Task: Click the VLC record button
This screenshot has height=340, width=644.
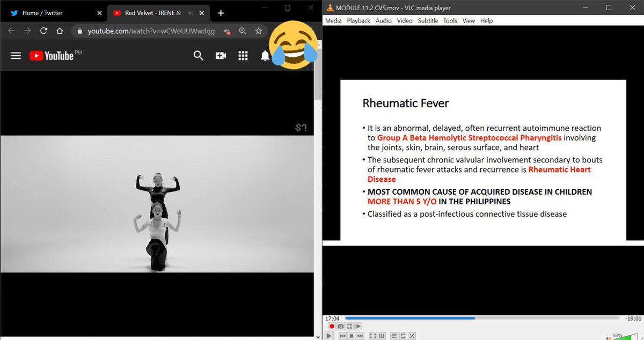Action: 332,326
